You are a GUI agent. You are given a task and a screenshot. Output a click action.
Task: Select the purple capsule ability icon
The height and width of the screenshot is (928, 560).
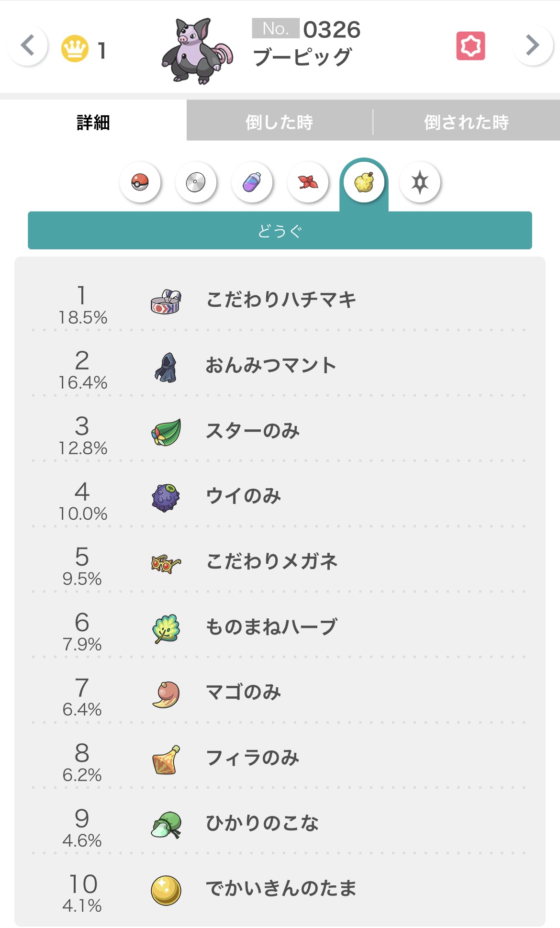tap(252, 182)
